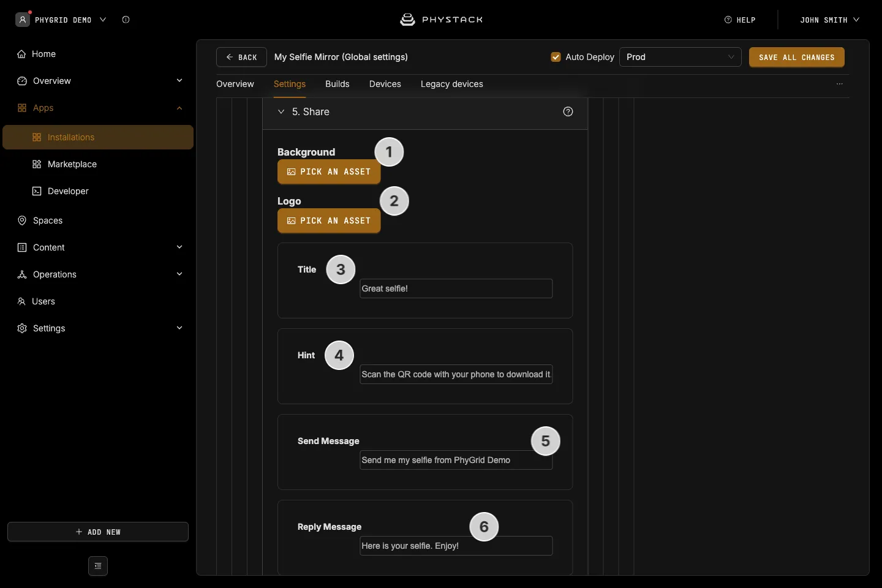Image resolution: width=882 pixels, height=588 pixels.
Task: Expand the Content sidebar chevron
Action: (179, 247)
